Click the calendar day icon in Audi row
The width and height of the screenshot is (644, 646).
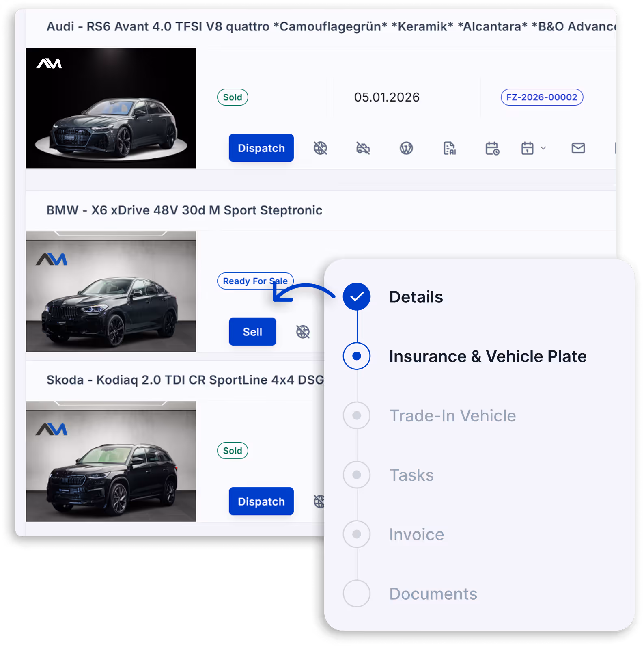pyautogui.click(x=528, y=148)
